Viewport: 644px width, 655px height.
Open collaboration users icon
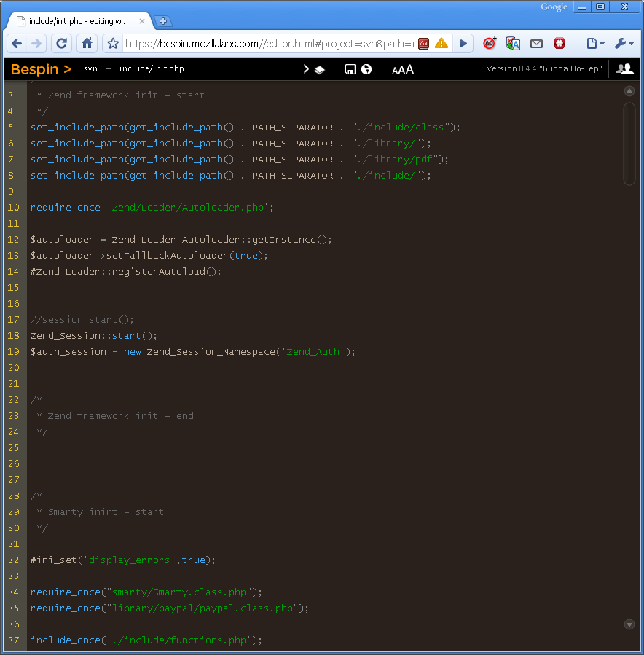point(625,69)
